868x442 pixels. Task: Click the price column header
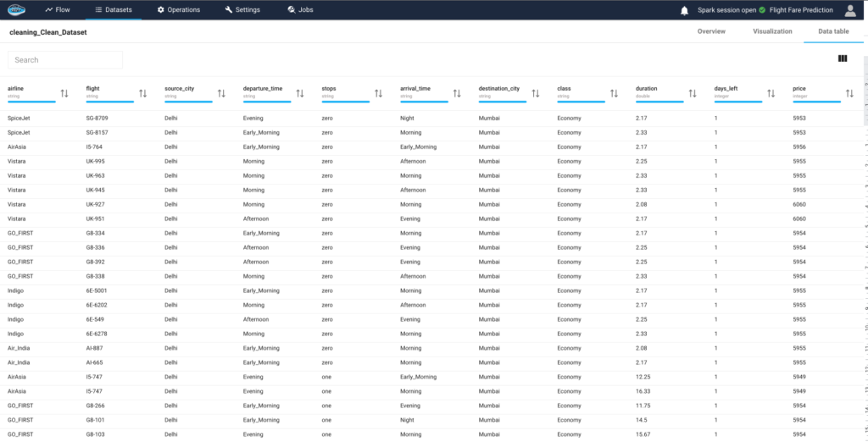(799, 89)
